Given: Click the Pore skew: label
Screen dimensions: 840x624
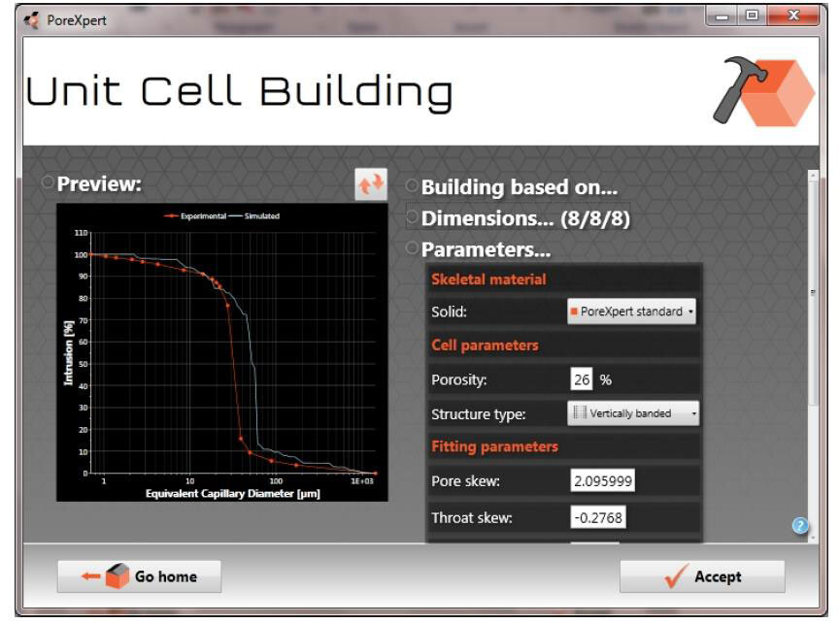Looking at the screenshot, I should point(465,481).
